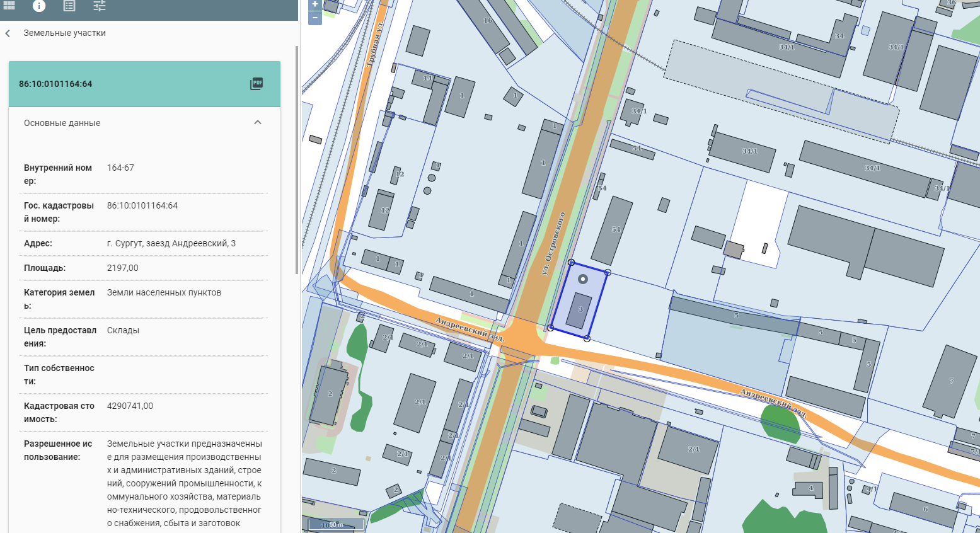Click the Земельные участки breadcrumb title
This screenshot has height=533, width=980.
click(64, 33)
